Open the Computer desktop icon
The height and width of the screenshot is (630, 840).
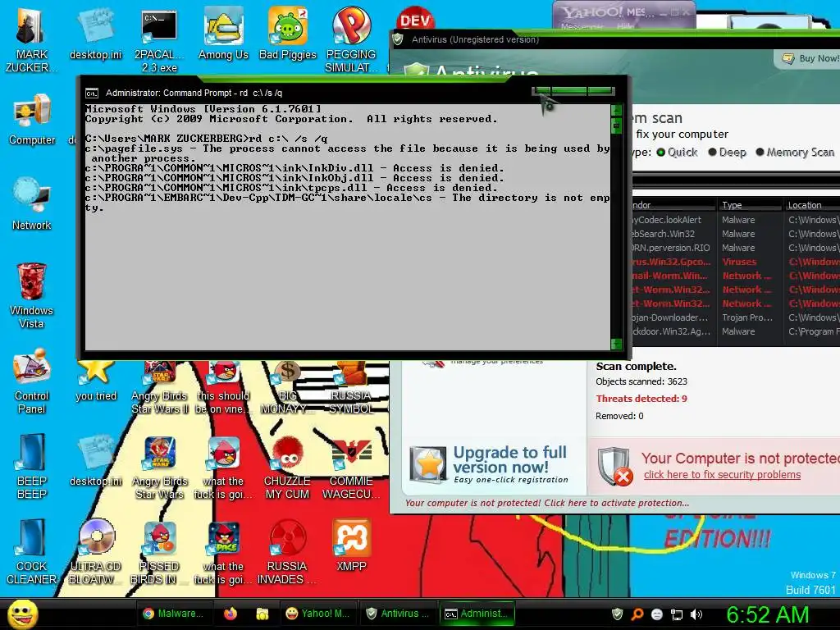pos(32,119)
